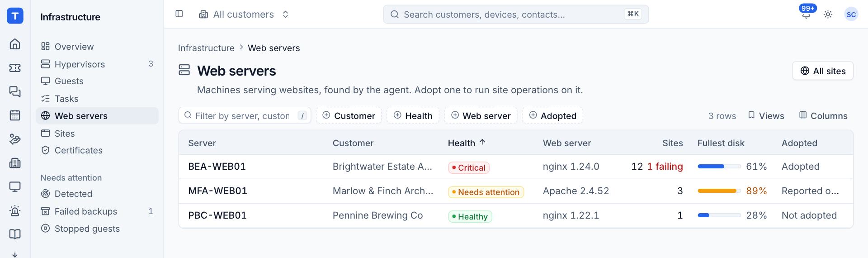This screenshot has width=868, height=258.
Task: Open the alerts siren icon in rail
Action: pyautogui.click(x=15, y=210)
